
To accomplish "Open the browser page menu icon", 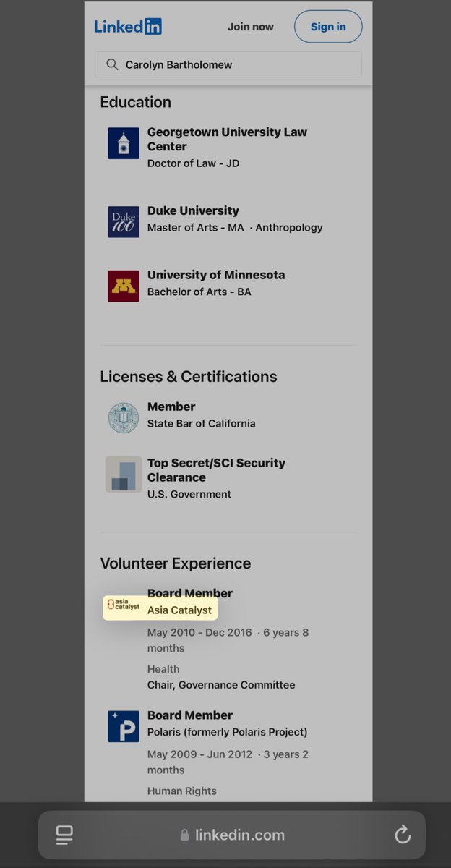I will [x=64, y=835].
